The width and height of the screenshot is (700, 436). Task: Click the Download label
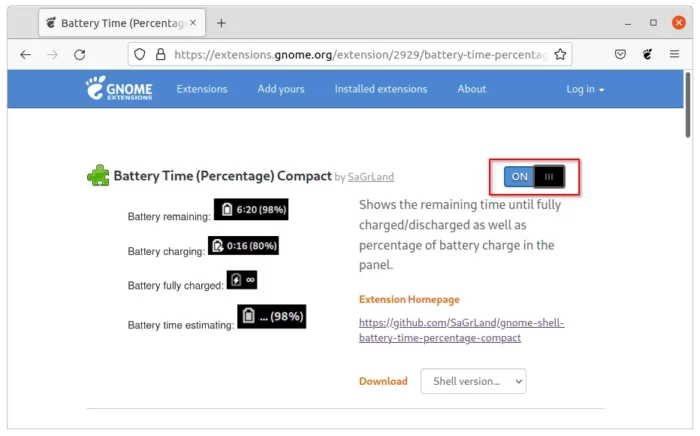[383, 381]
